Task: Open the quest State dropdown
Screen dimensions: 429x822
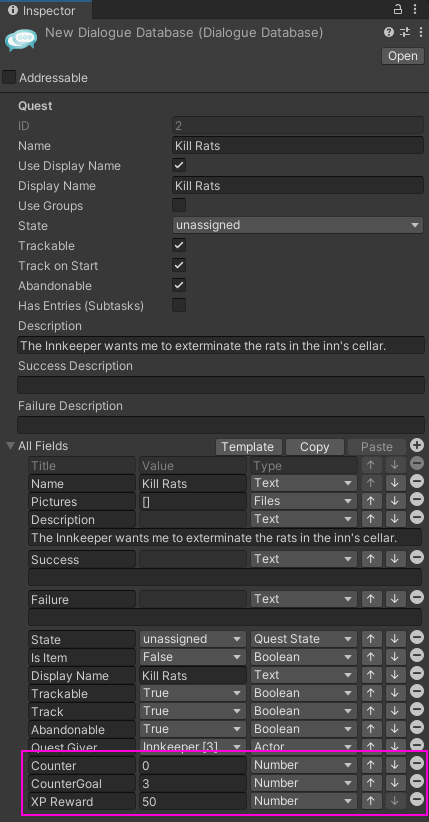Action: (x=297, y=225)
